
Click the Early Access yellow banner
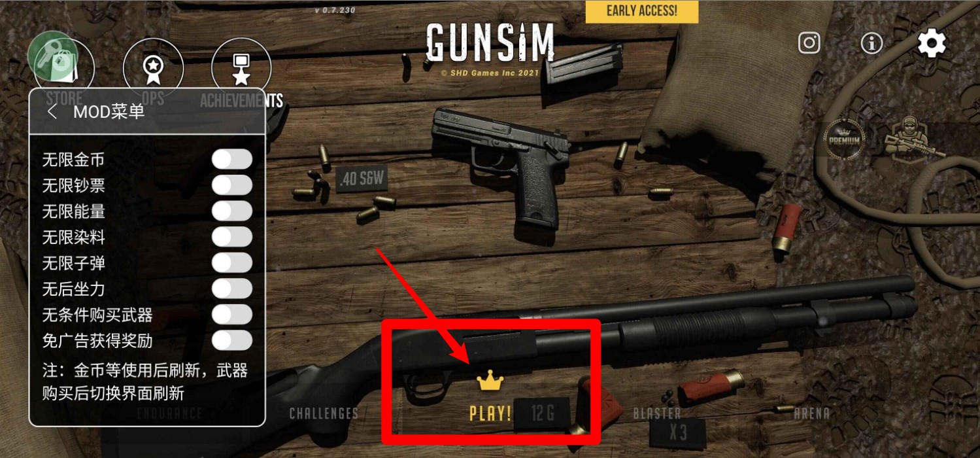642,11
